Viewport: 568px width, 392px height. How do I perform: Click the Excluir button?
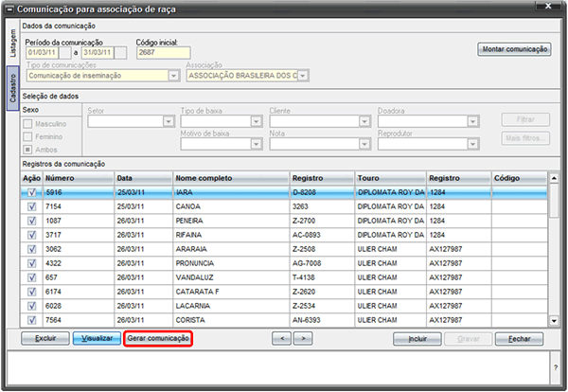(x=45, y=338)
